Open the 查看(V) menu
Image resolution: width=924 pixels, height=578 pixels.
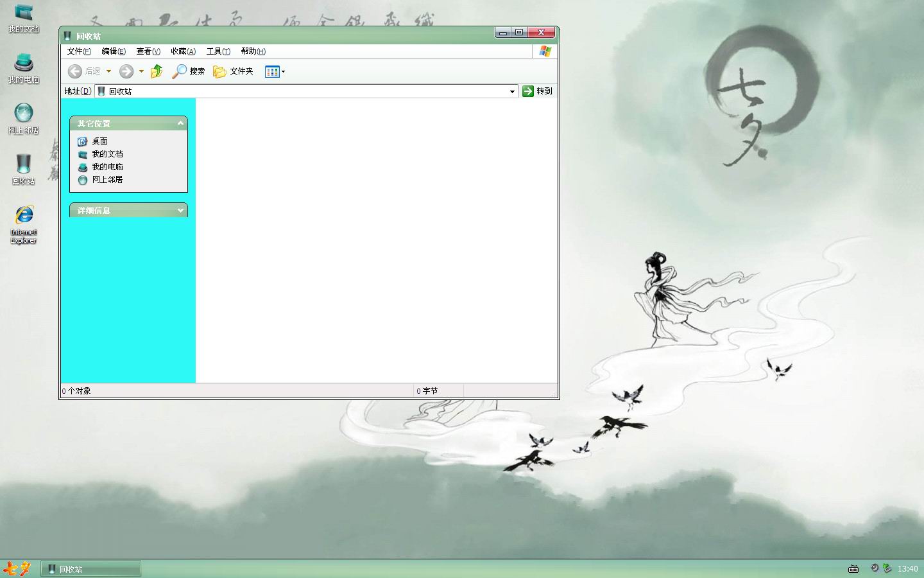148,51
